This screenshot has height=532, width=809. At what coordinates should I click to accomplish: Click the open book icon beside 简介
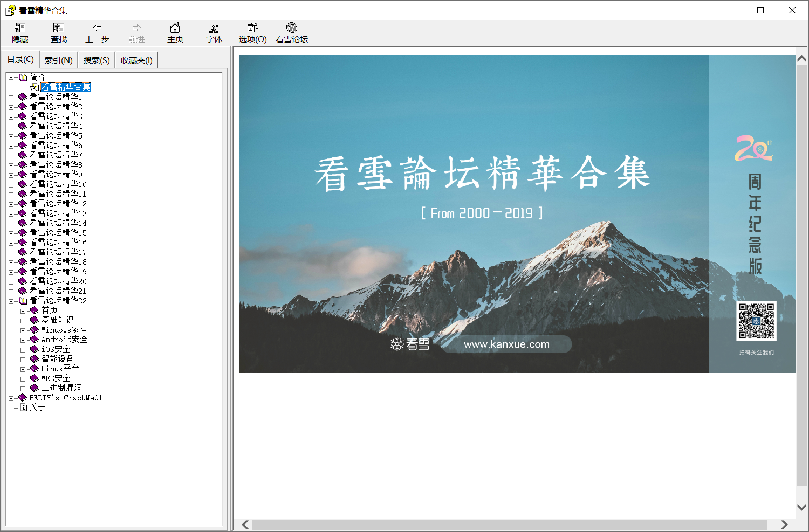coord(23,78)
